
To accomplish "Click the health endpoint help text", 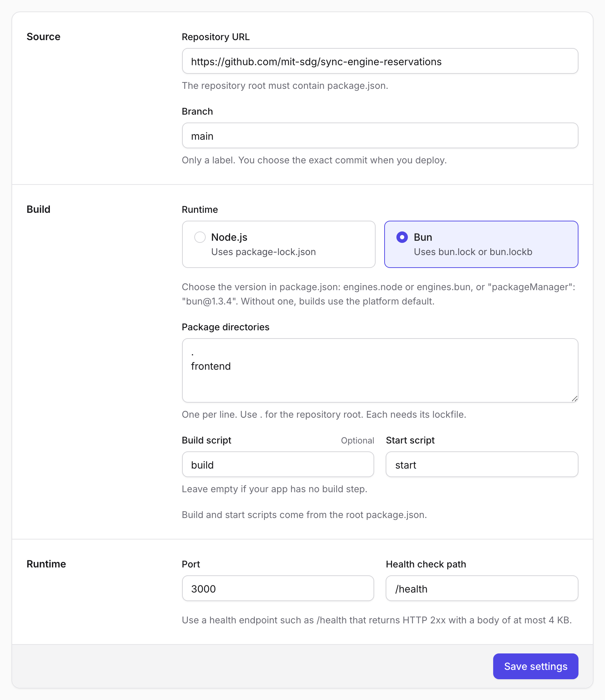I will [377, 620].
